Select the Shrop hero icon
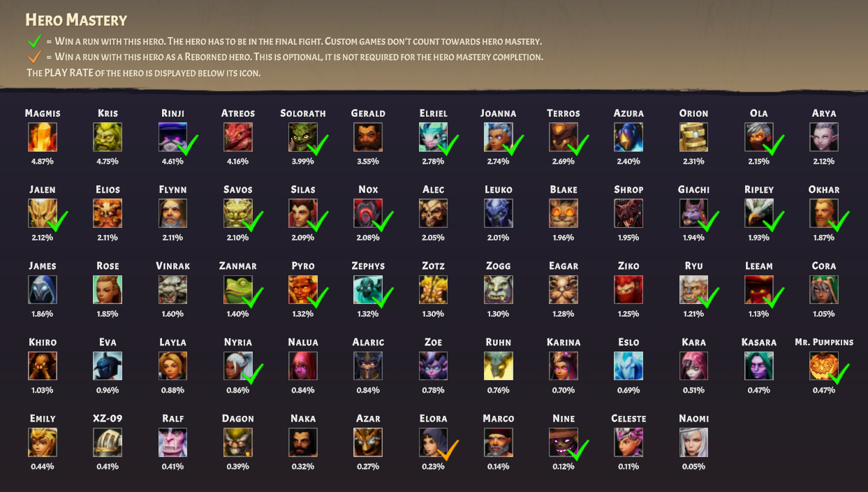Image resolution: width=868 pixels, height=492 pixels. [x=628, y=213]
